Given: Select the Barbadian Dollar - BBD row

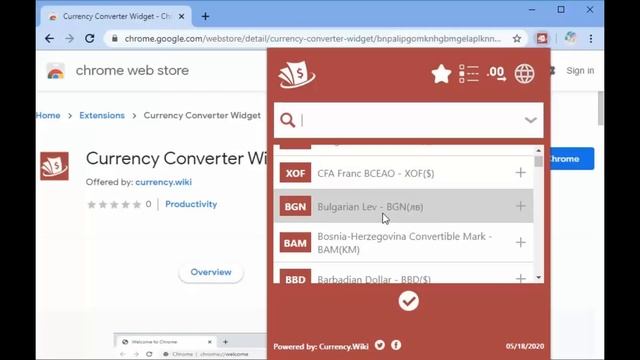Looking at the screenshot, I should (x=403, y=273).
